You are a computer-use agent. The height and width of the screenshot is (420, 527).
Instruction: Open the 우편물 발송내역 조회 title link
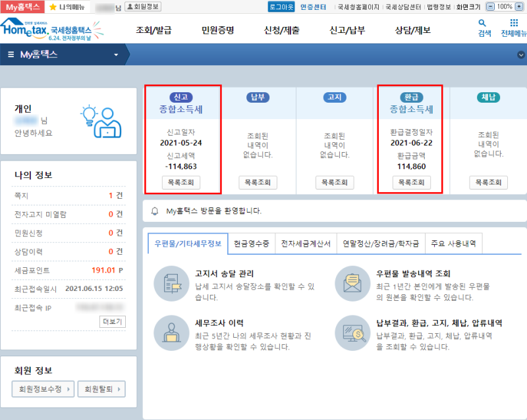pyautogui.click(x=413, y=273)
